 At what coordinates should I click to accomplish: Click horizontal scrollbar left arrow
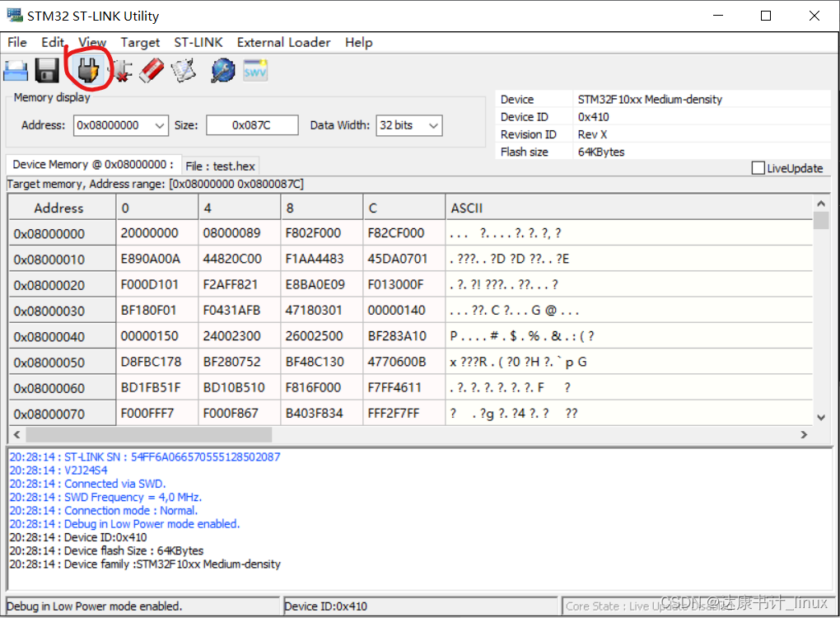coord(16,435)
